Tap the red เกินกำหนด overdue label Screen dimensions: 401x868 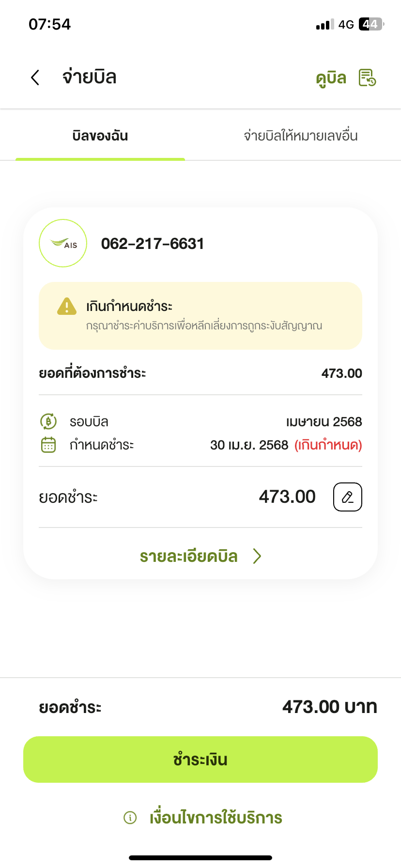328,445
